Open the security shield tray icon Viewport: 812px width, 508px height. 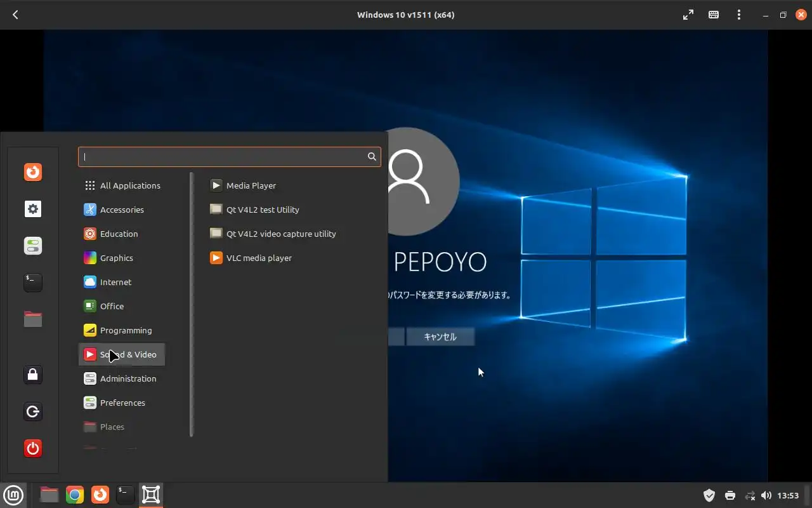[x=709, y=495]
